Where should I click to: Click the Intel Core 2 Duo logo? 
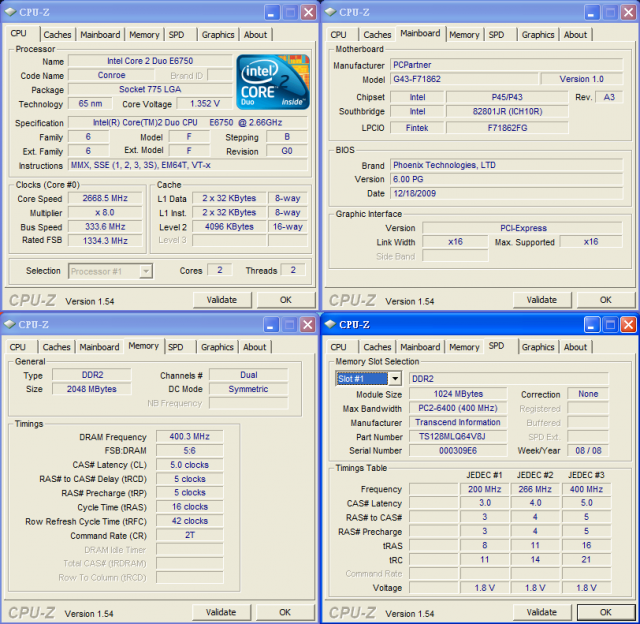(273, 82)
